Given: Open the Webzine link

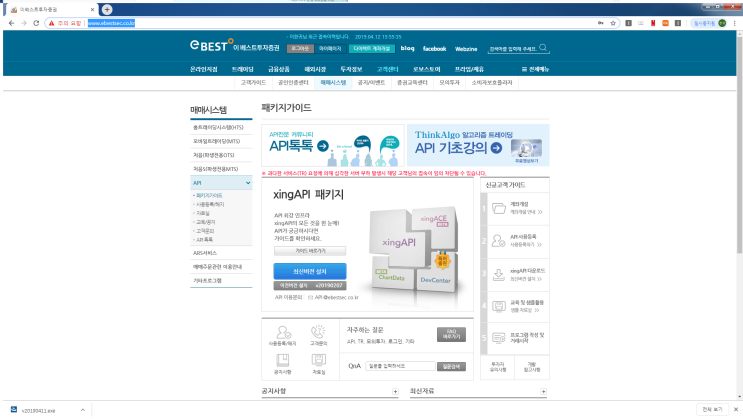Looking at the screenshot, I should point(466,49).
